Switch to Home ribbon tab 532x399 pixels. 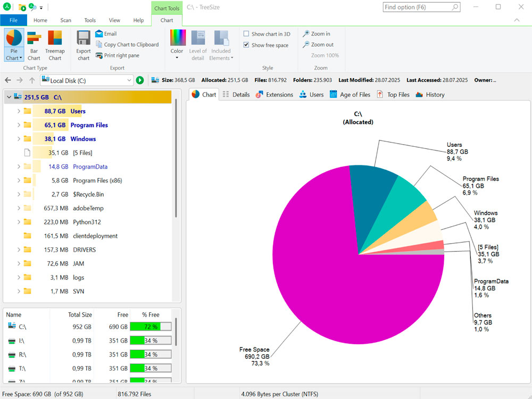(40, 20)
